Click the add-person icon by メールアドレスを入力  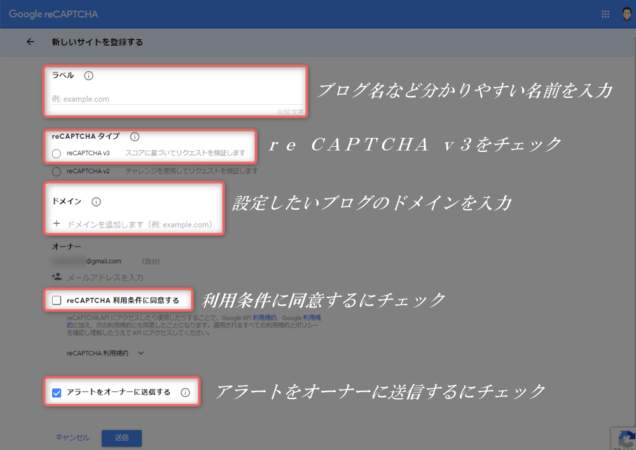(56, 276)
